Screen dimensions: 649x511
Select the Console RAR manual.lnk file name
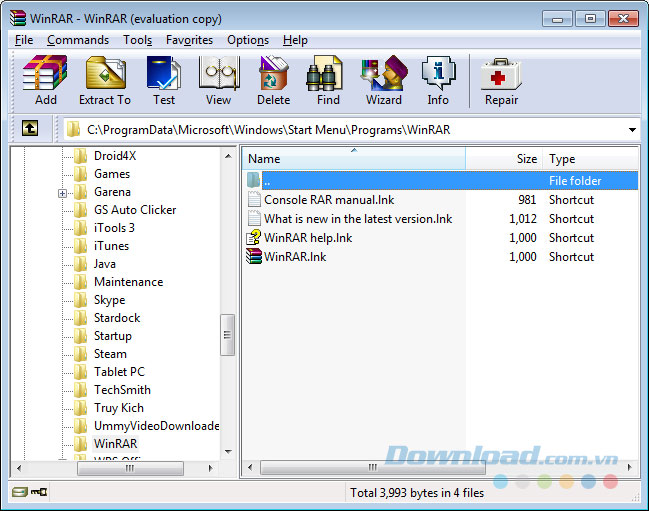(x=329, y=199)
